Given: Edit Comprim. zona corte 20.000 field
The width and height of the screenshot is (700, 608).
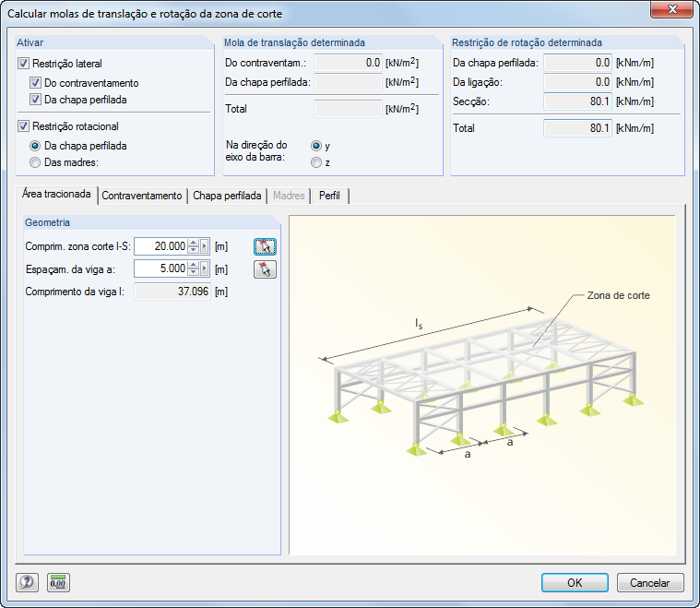Looking at the screenshot, I should click(160, 246).
